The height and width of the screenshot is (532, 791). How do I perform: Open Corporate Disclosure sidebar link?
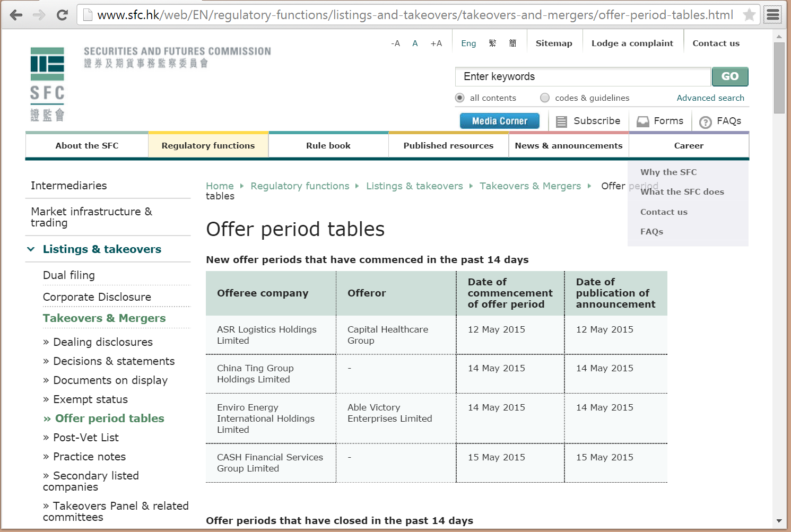(97, 297)
